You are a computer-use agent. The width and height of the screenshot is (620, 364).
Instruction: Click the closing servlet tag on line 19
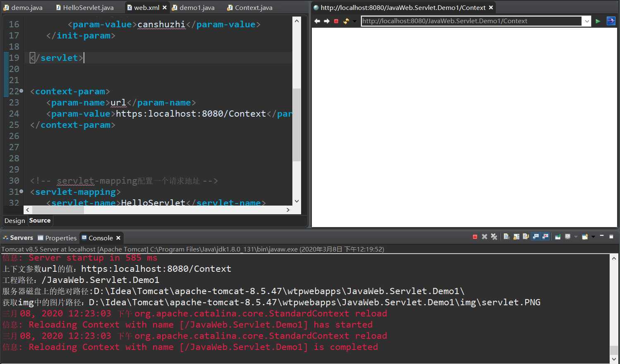[x=57, y=58]
